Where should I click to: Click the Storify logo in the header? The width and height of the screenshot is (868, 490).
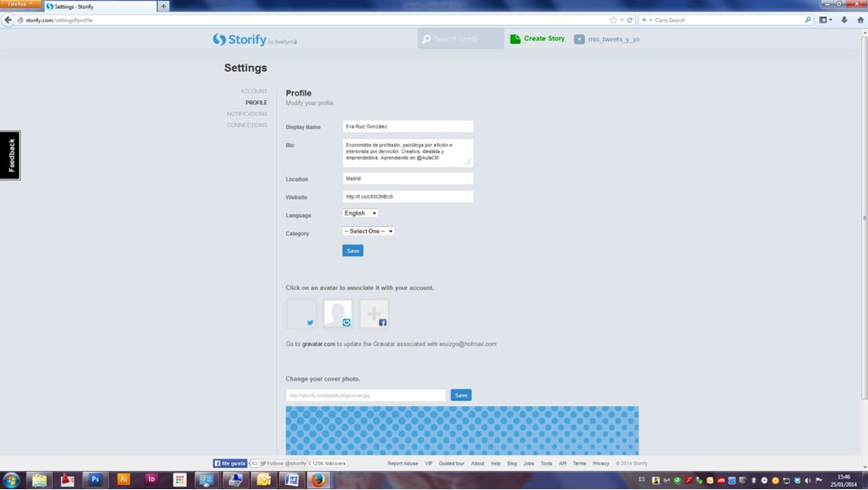click(x=239, y=39)
